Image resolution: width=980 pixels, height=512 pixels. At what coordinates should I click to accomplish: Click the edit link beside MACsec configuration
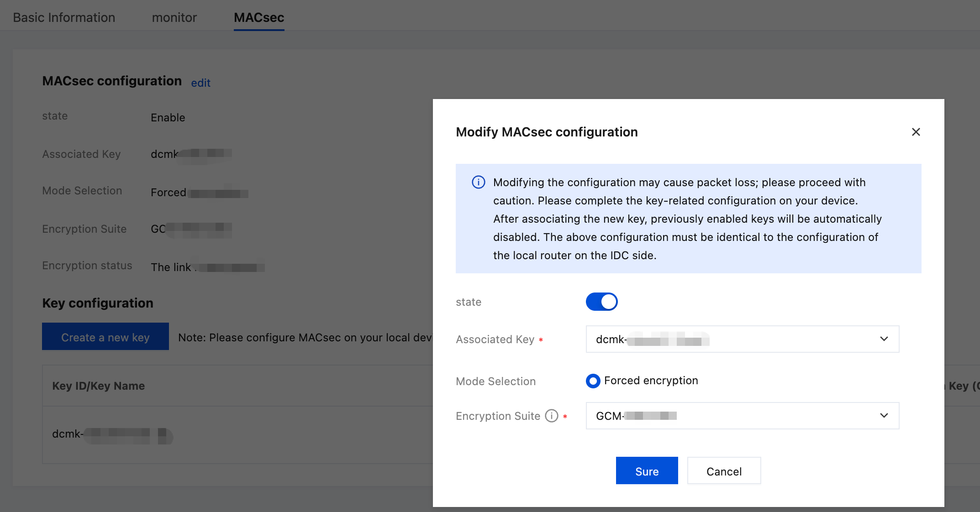click(x=200, y=83)
